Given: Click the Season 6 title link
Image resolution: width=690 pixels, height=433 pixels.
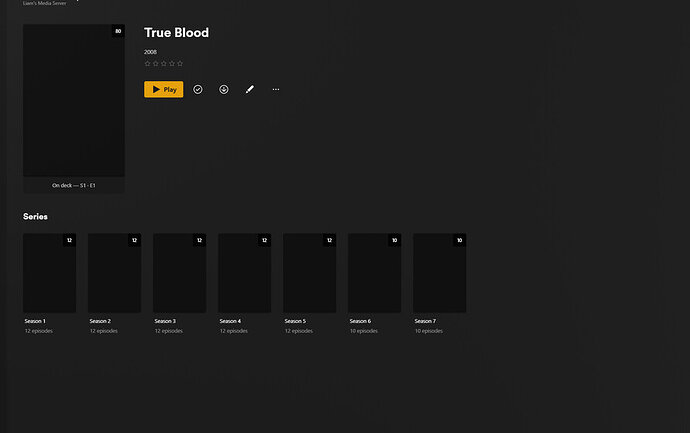Looking at the screenshot, I should coord(360,321).
